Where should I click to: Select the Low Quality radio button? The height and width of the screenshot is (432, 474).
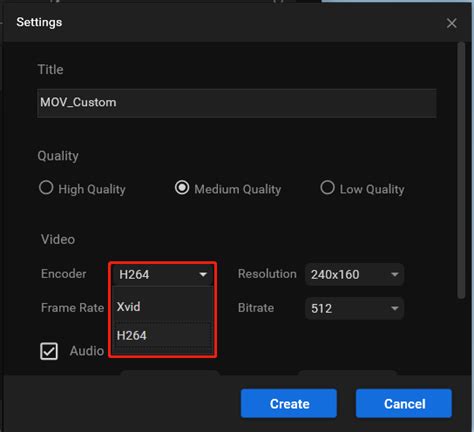[327, 187]
